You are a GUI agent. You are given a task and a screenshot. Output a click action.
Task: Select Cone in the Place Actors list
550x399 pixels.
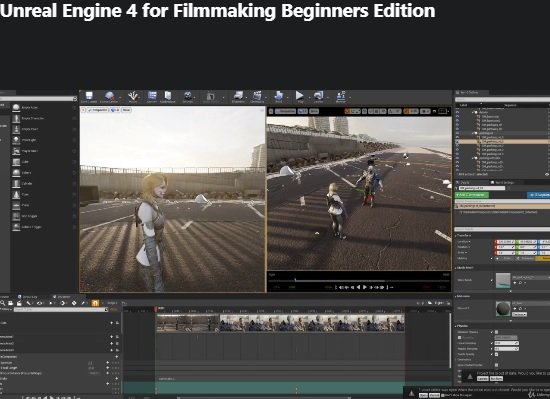[44, 195]
